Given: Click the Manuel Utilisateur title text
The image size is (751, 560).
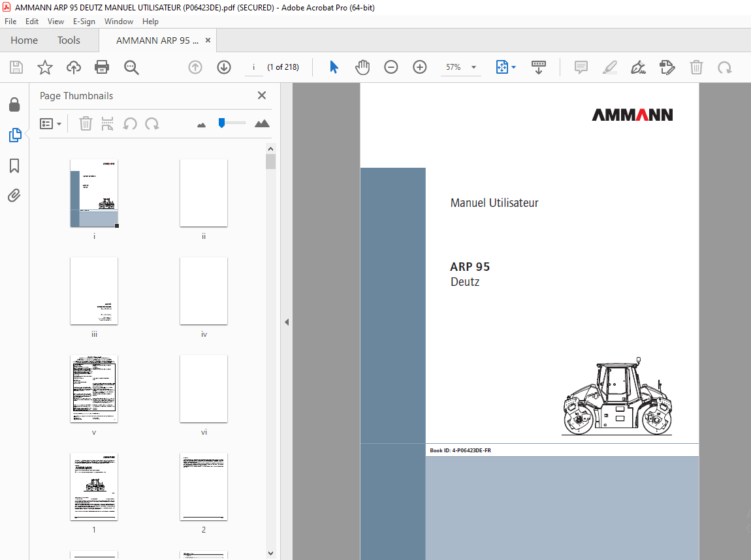Looking at the screenshot, I should point(494,203).
